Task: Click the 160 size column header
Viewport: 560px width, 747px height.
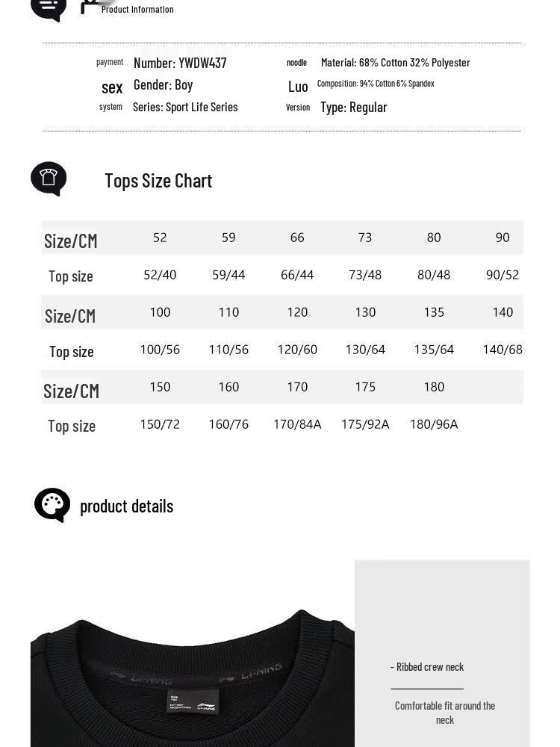Action: [x=228, y=387]
